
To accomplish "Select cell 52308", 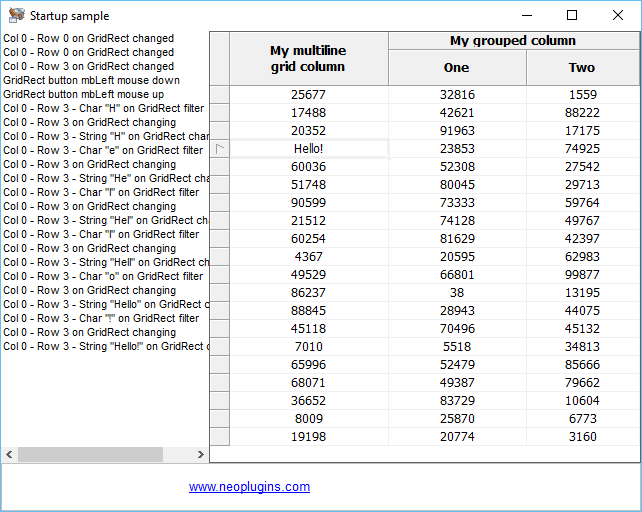I will tap(457, 167).
